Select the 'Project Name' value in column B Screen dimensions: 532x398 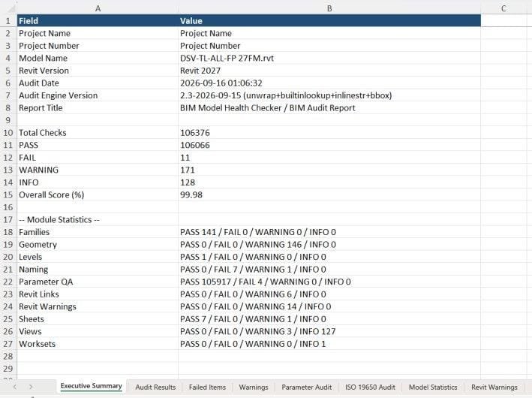pyautogui.click(x=329, y=33)
